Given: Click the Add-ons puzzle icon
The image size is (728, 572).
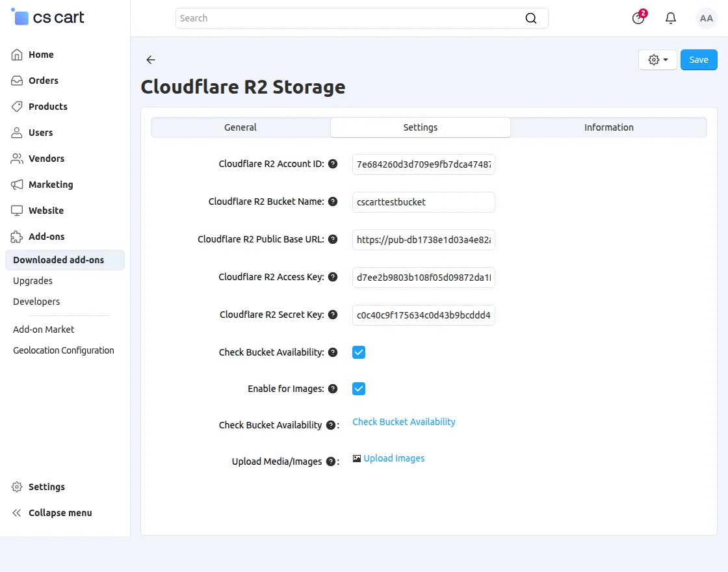Looking at the screenshot, I should coord(17,237).
